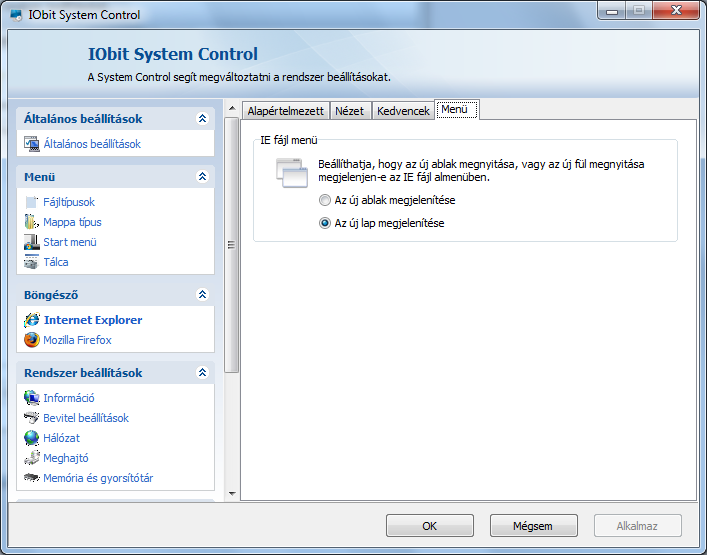The image size is (707, 555).
Task: Select Az új lap megjelenítése radio button
Action: point(325,223)
